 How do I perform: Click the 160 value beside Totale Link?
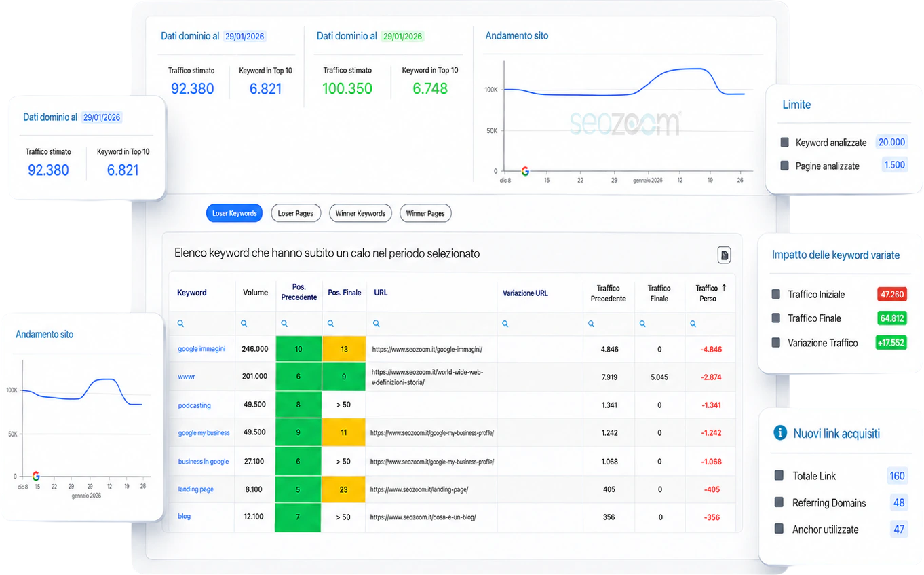tap(898, 476)
